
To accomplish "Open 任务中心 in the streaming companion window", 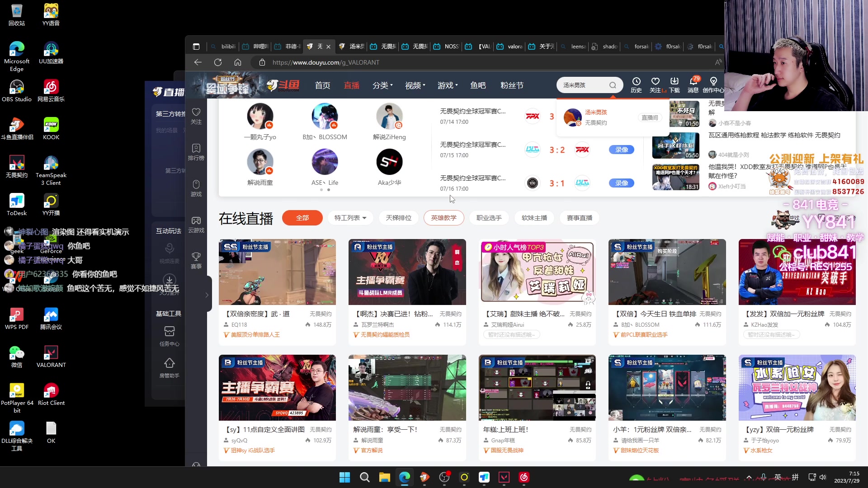I will tap(170, 336).
